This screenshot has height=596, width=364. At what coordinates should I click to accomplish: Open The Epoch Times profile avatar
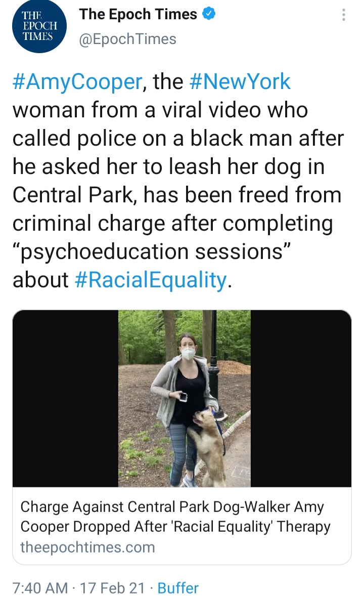(39, 26)
